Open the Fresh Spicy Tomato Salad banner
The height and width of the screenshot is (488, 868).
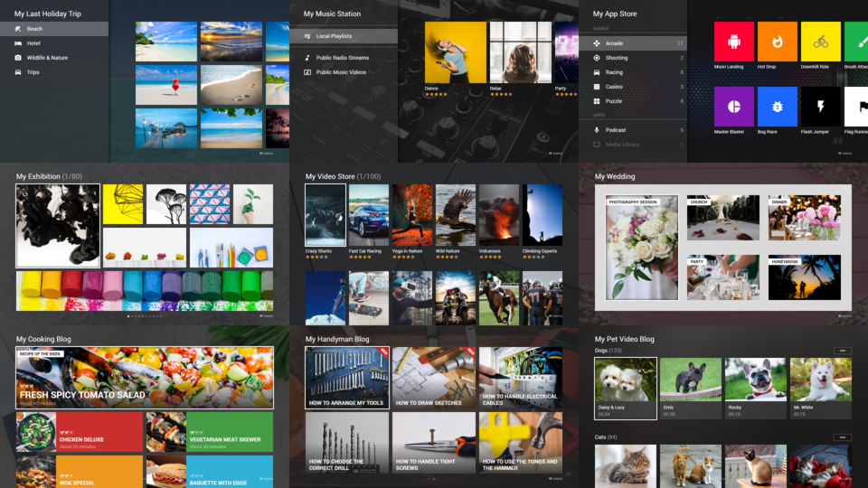pos(145,378)
